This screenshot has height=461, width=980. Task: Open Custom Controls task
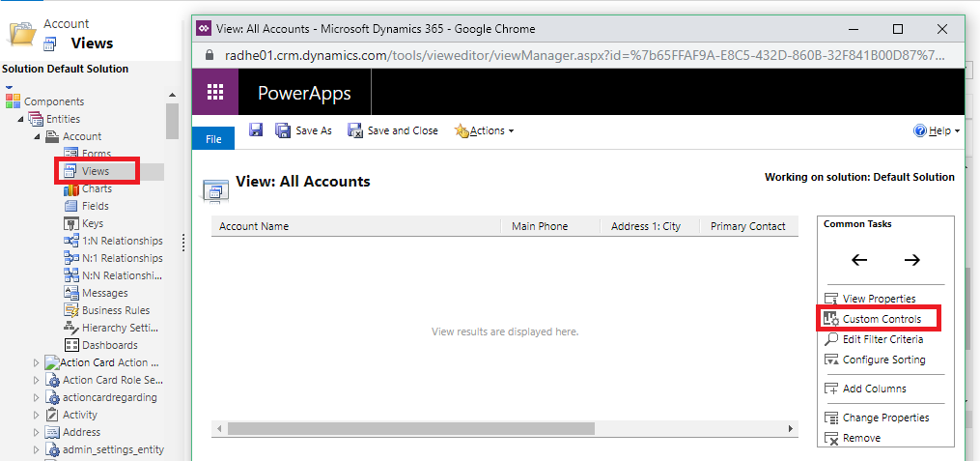[873, 319]
